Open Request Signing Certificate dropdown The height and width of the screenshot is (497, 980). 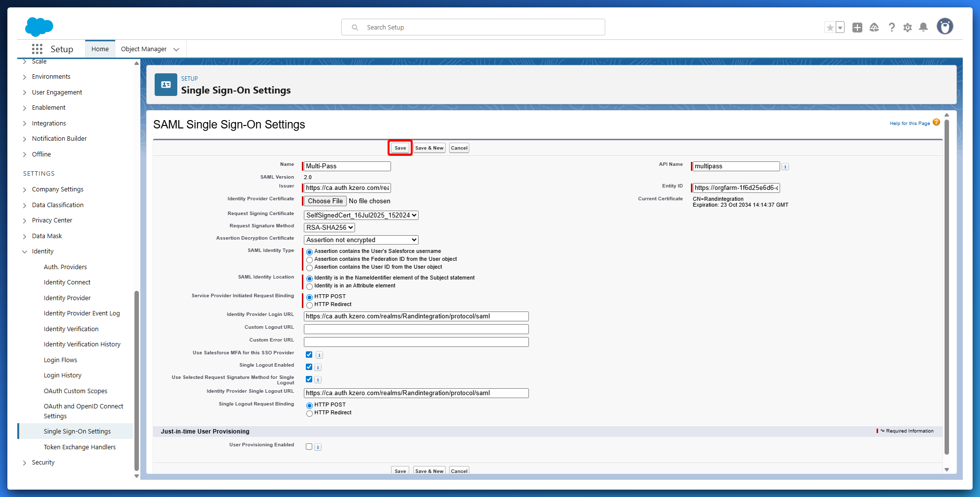361,215
